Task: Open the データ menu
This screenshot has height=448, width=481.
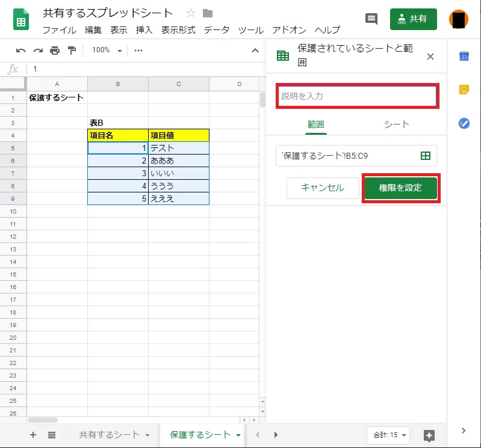Action: pos(217,30)
